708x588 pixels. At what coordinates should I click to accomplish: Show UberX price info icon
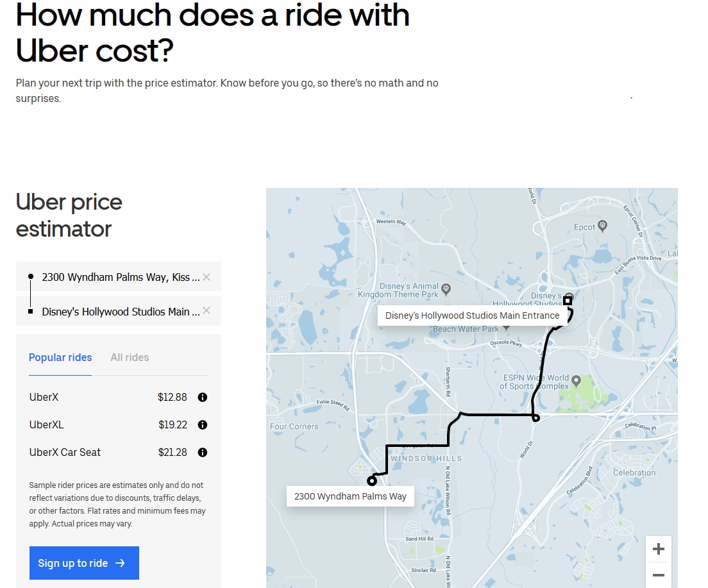pyautogui.click(x=202, y=397)
